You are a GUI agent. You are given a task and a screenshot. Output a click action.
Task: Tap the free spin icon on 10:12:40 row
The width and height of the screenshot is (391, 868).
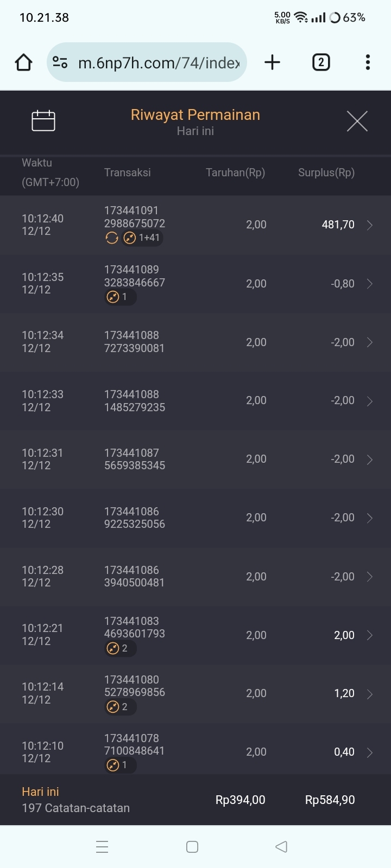click(112, 238)
